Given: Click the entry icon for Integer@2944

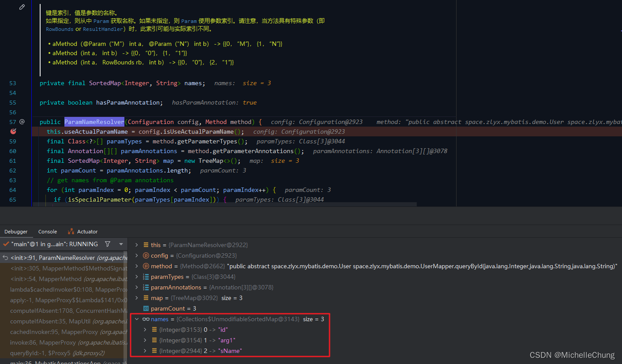Looking at the screenshot, I should [x=154, y=351].
